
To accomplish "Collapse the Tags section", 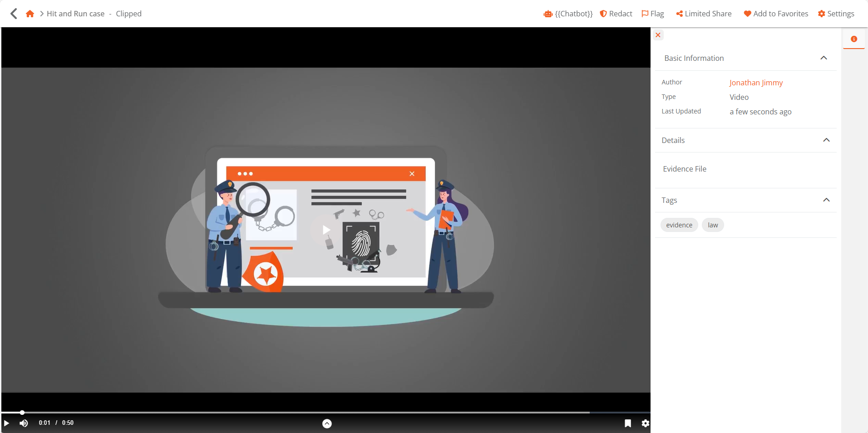I will click(x=826, y=200).
